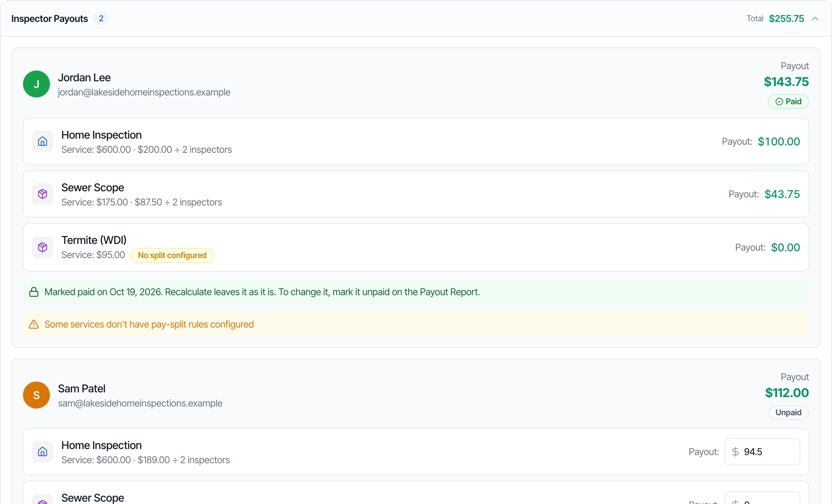Click the payouts count badge 2
The width and height of the screenshot is (832, 504).
101,19
